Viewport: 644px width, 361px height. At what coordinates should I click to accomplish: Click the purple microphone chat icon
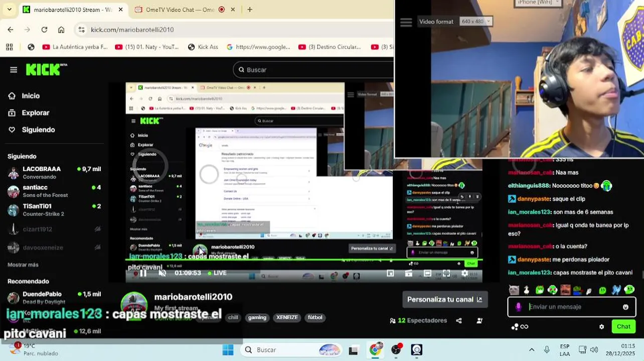point(519,307)
